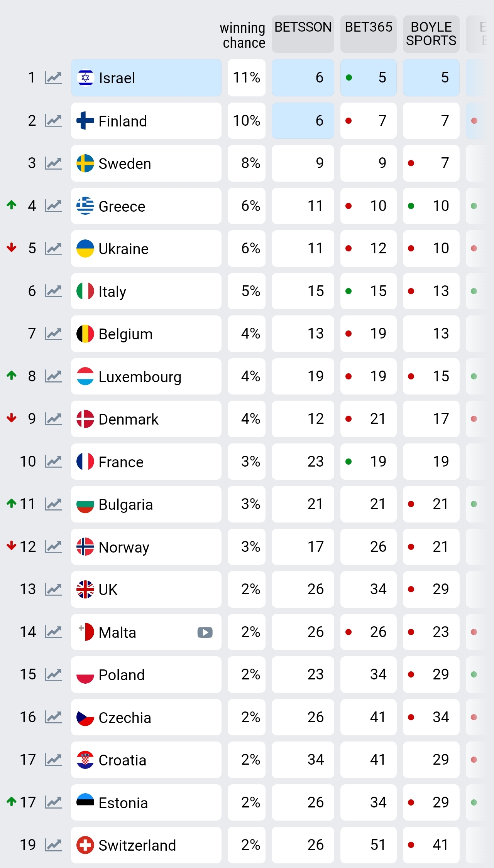This screenshot has height=868, width=494.
Task: Play Malta's entry video
Action: 205,632
